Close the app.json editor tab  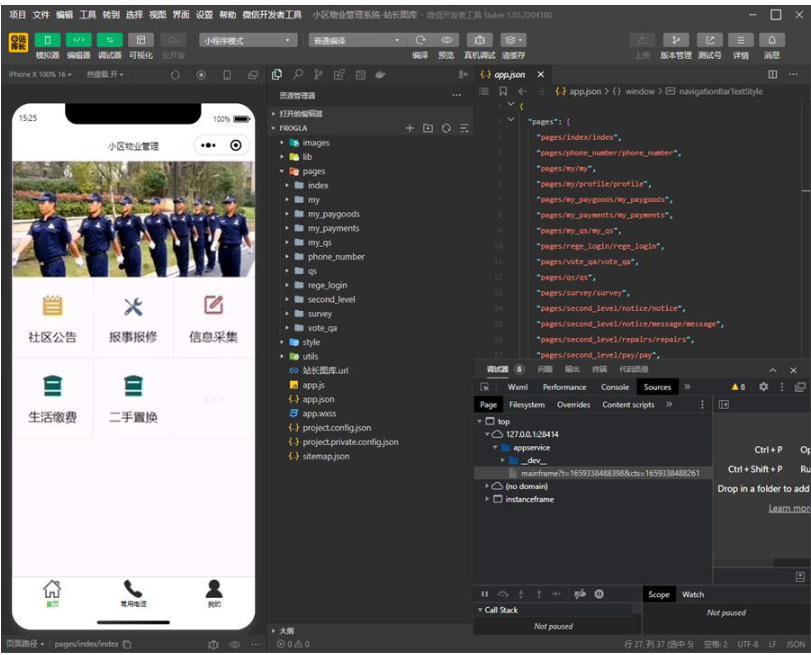click(x=541, y=75)
